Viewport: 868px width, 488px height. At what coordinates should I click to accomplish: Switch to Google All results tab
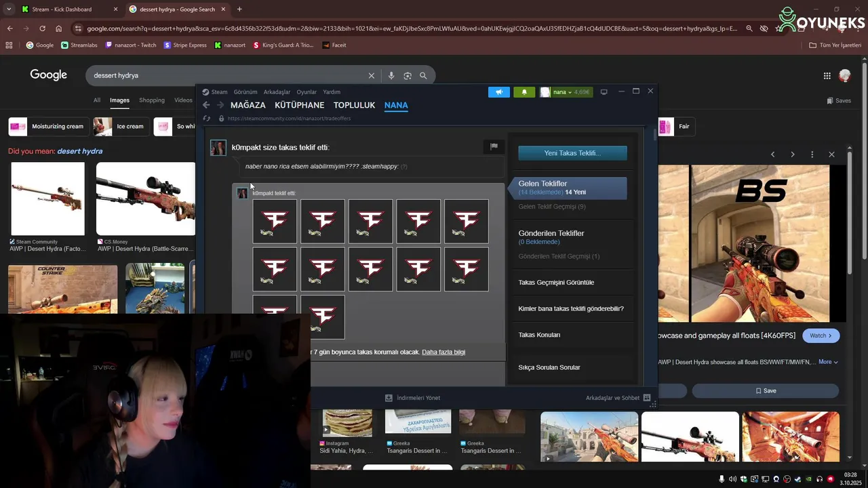click(x=97, y=100)
